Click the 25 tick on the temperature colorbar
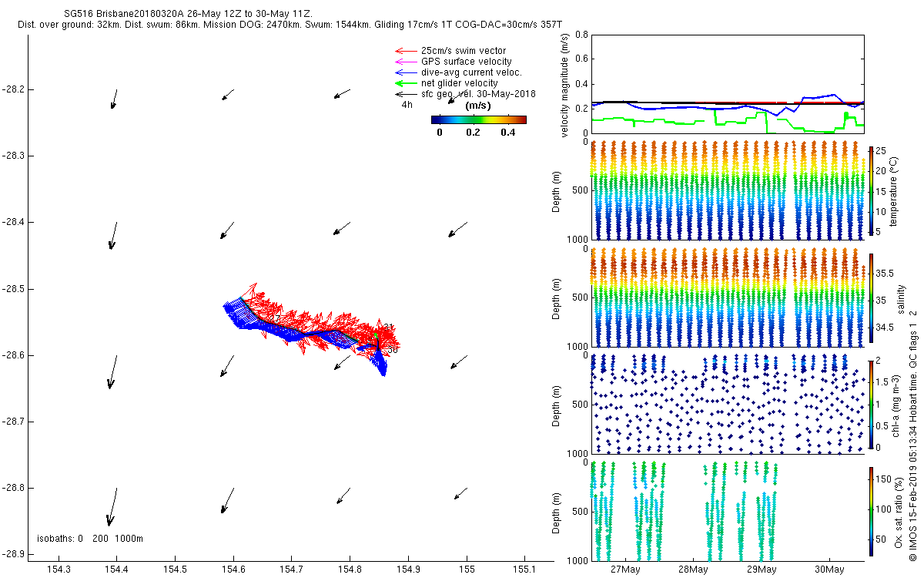 (x=882, y=152)
